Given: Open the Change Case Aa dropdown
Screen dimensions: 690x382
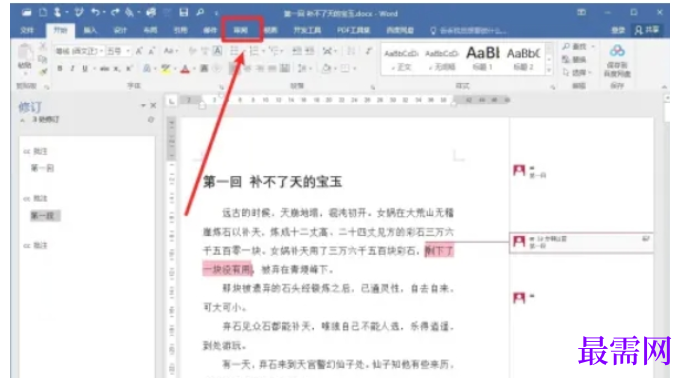Looking at the screenshot, I should point(171,51).
